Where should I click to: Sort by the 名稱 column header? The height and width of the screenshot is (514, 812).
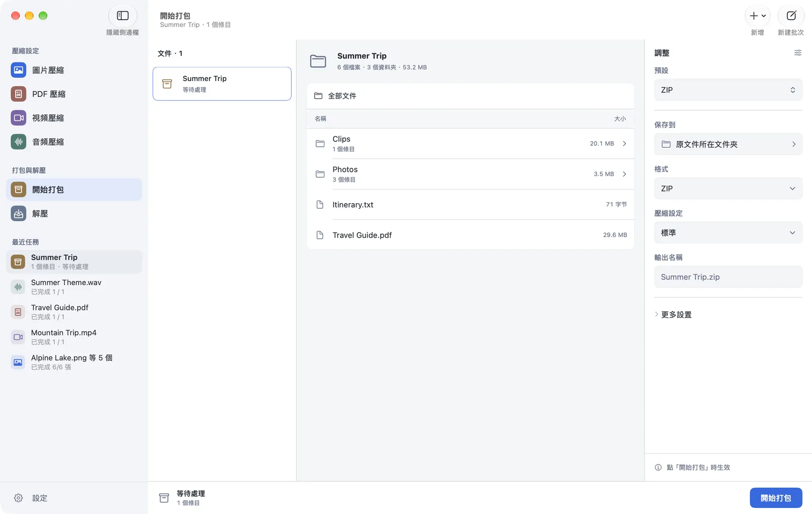point(320,119)
